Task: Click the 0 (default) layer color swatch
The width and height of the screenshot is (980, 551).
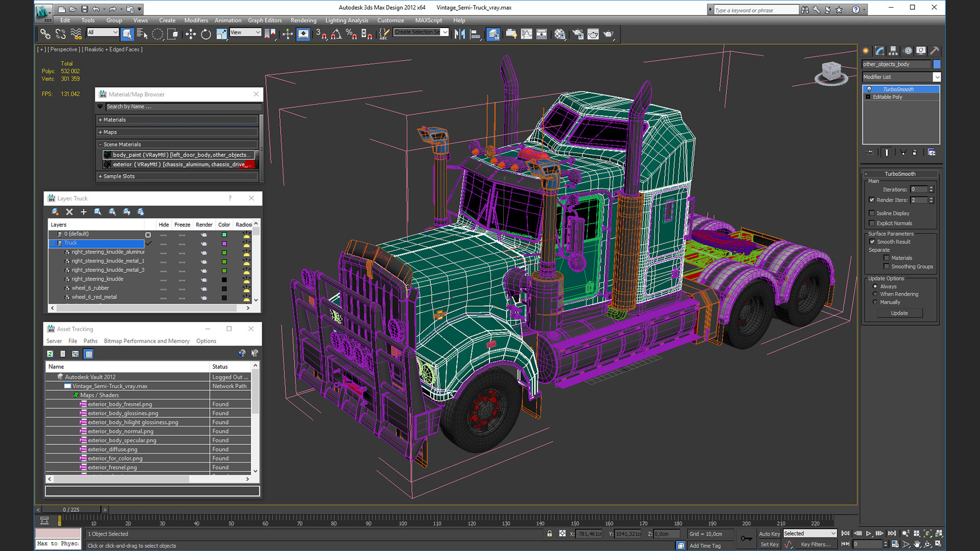Action: coord(224,235)
